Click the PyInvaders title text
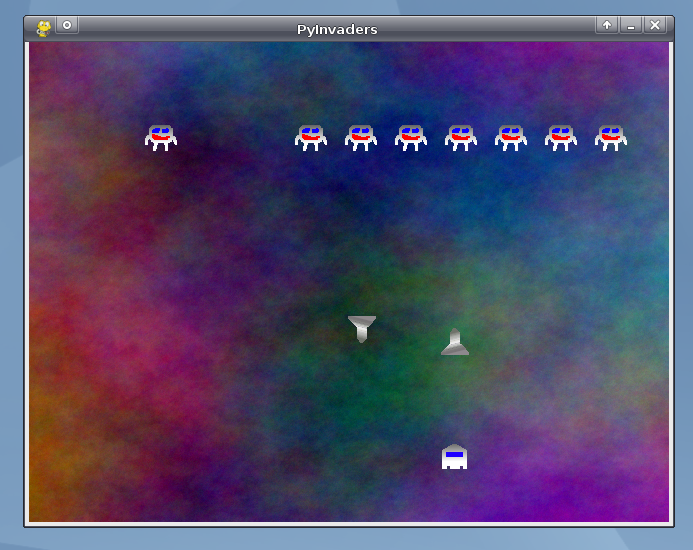 tap(337, 29)
